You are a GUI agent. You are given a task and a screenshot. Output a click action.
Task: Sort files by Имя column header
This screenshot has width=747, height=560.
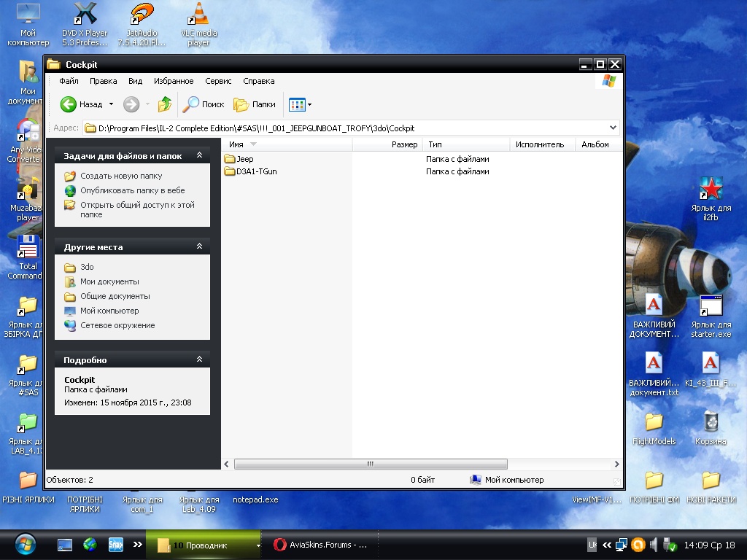236,144
